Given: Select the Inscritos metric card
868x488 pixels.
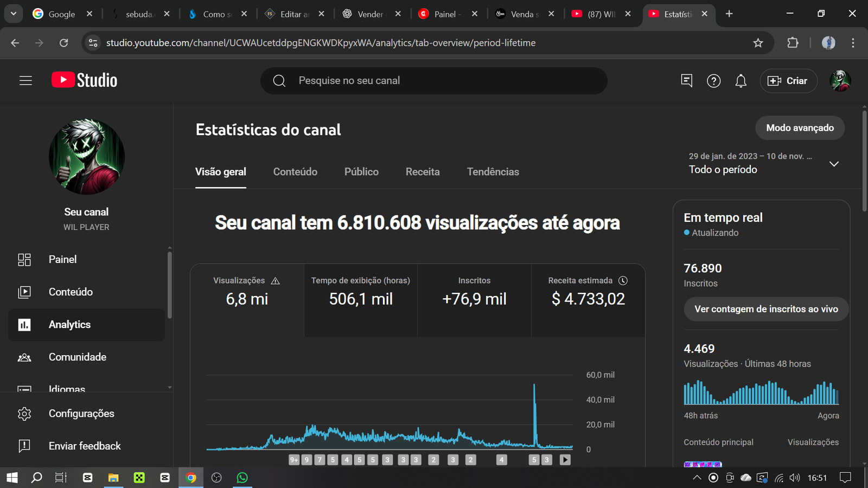Looking at the screenshot, I should pyautogui.click(x=474, y=301).
